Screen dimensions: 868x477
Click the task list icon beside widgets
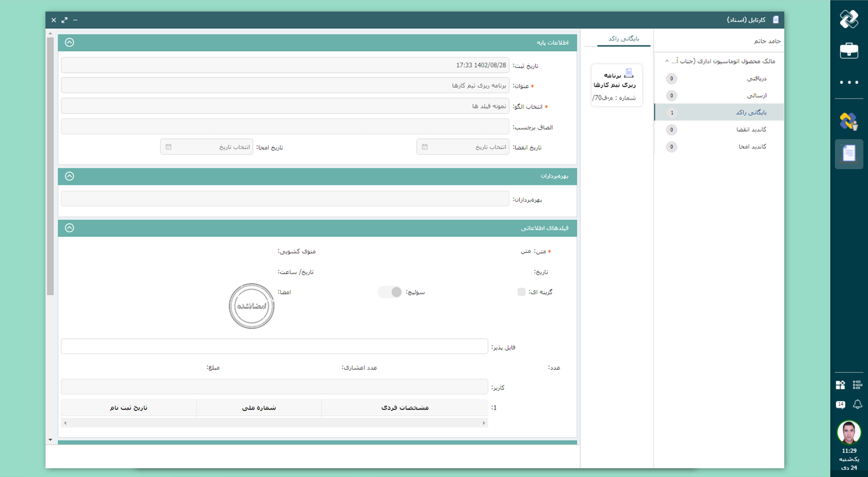[857, 385]
